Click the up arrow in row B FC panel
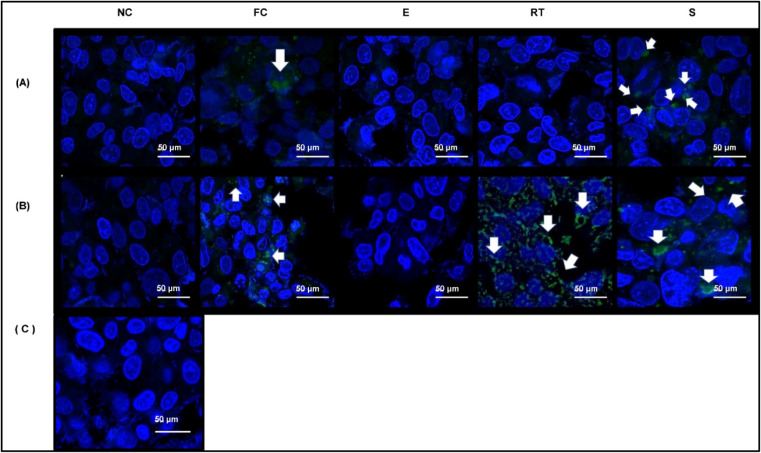Screen dimensions: 761x453 (x=235, y=195)
